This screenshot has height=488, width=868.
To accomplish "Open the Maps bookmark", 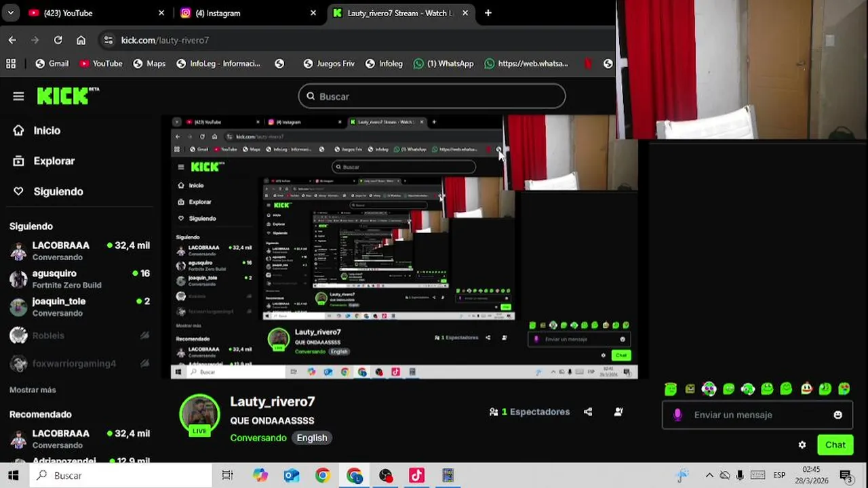I will pos(149,64).
